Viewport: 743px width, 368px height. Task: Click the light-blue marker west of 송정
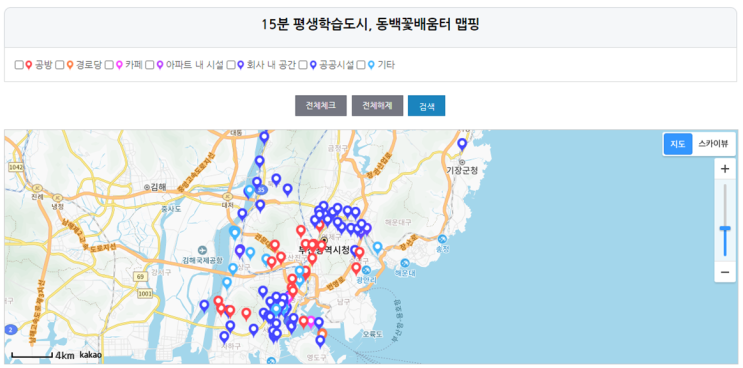[378, 248]
